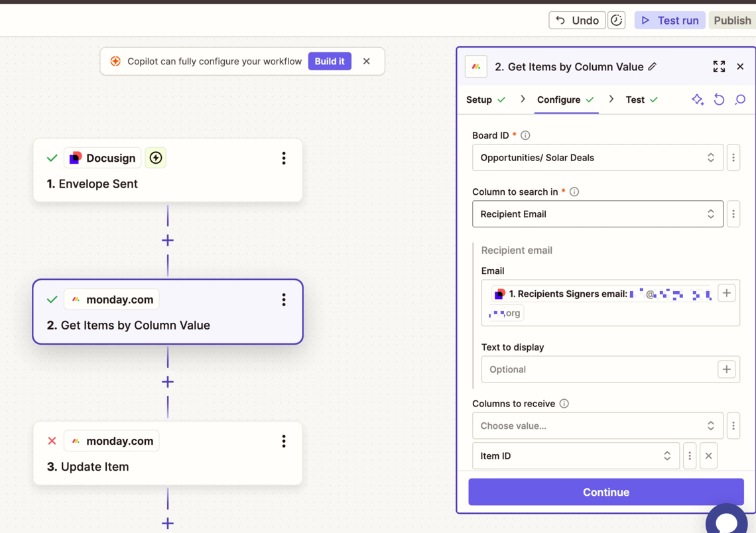Remove the Item ID column value

coord(708,456)
